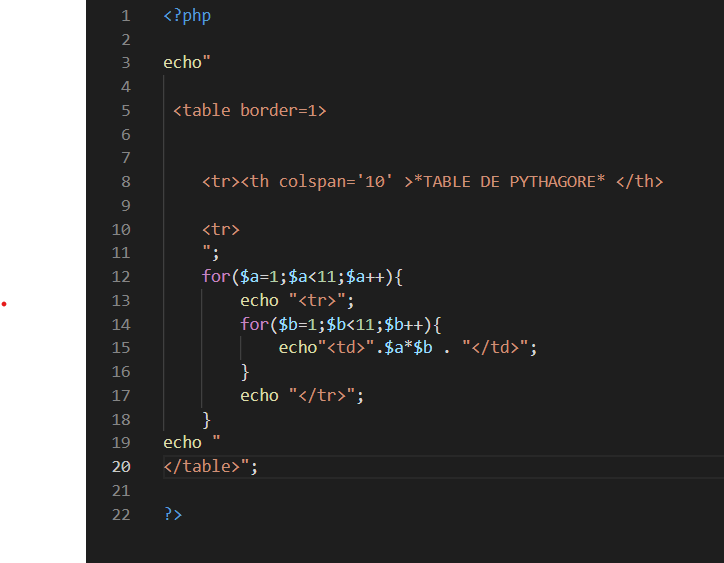Click the outer for loop with $a
The height and width of the screenshot is (563, 724).
[x=302, y=277]
